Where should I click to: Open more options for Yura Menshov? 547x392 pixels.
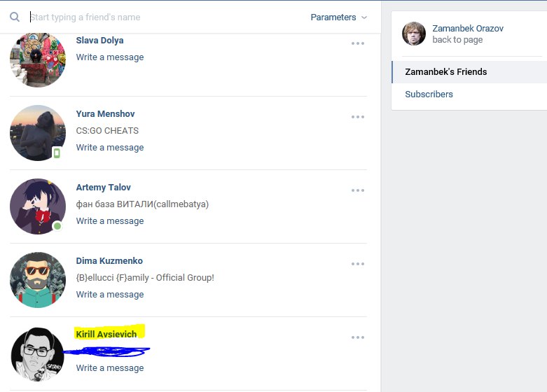click(x=358, y=117)
